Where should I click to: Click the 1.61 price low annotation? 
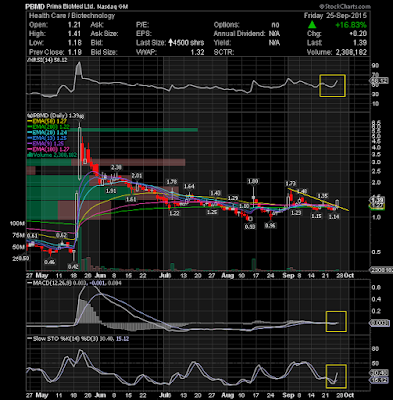tap(131, 199)
